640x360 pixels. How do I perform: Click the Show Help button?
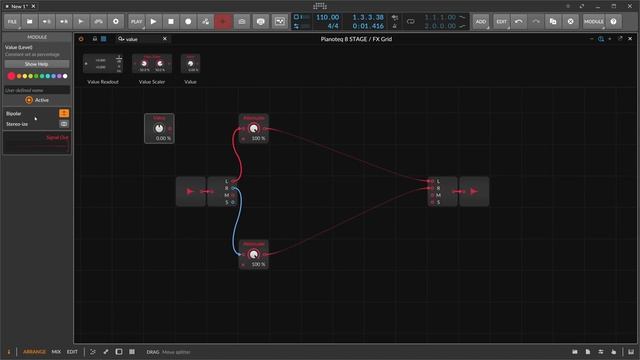37,64
